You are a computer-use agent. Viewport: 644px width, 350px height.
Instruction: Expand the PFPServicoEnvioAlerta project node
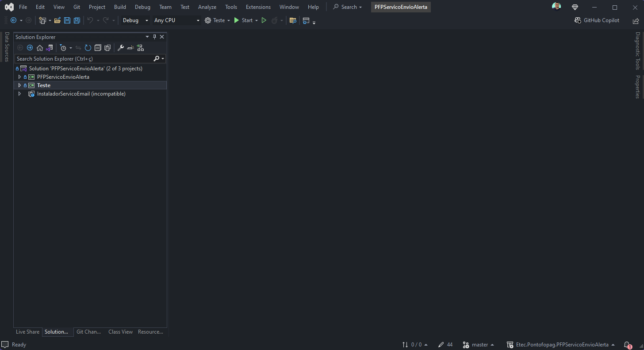[x=19, y=77]
